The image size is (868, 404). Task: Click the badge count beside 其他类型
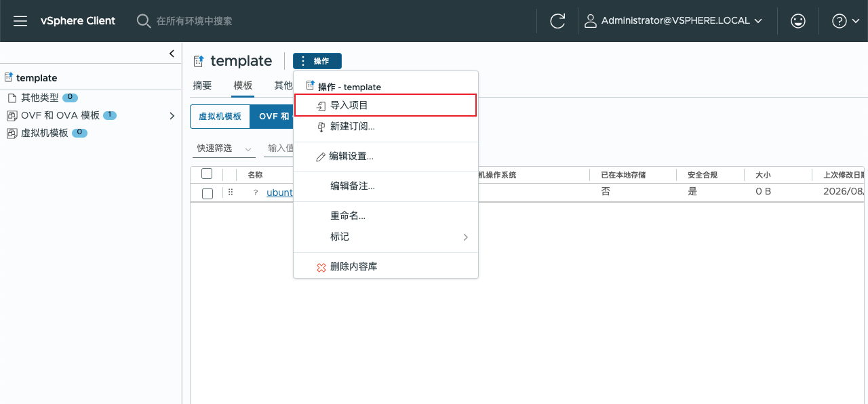tap(70, 98)
